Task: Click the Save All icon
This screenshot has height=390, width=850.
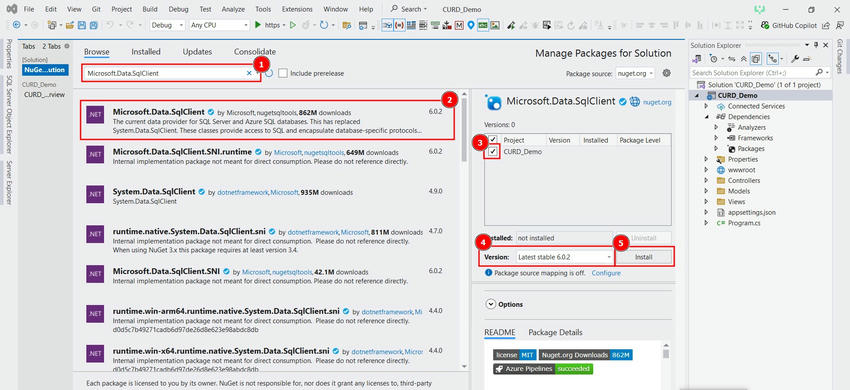Action: (x=93, y=25)
